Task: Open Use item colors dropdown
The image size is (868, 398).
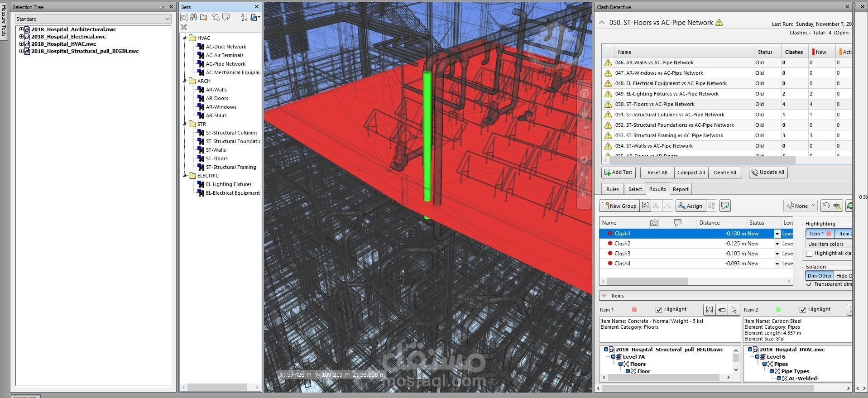Action: pos(829,244)
